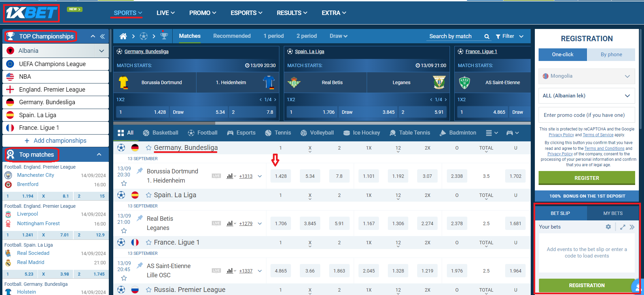
Task: Favorite the France. Ligue 1 league star
Action: coord(149,242)
